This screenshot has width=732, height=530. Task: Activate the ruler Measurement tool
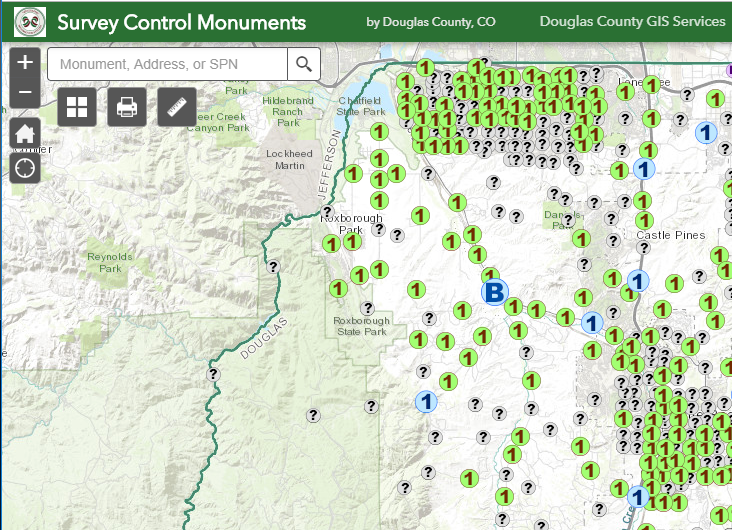coord(177,106)
